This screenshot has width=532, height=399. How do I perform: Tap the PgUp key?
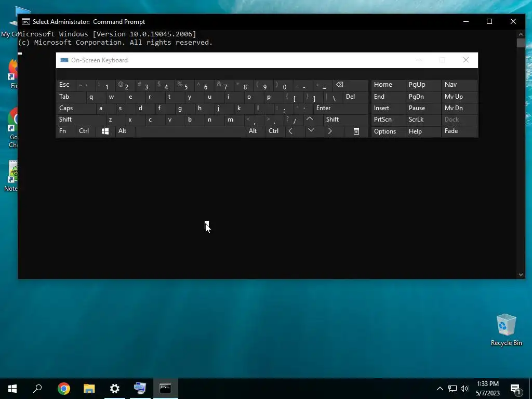tap(423, 85)
